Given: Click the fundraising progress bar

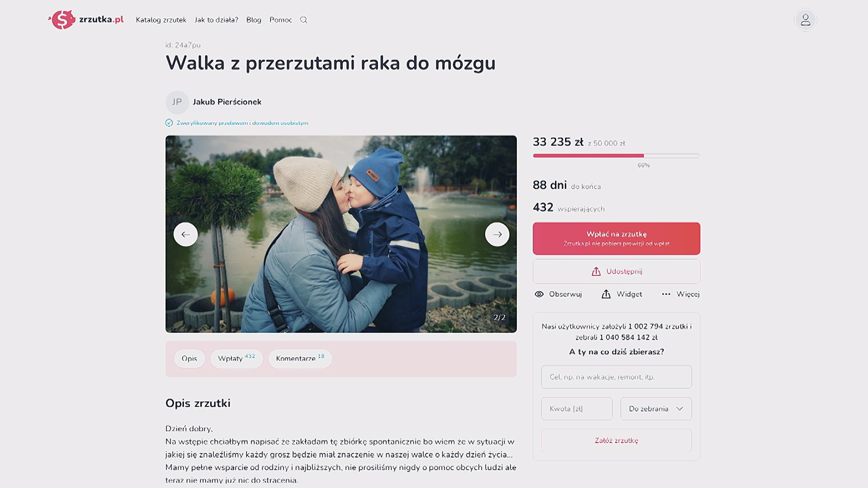Looking at the screenshot, I should [616, 155].
